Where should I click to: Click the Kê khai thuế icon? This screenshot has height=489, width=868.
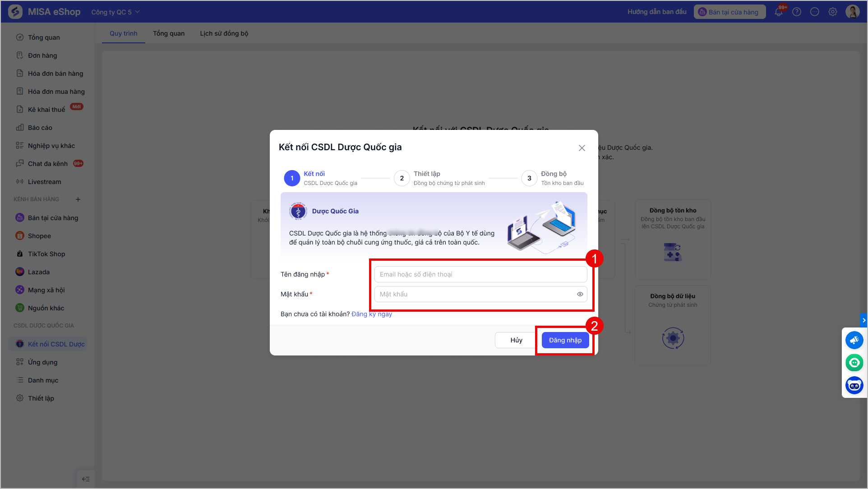pyautogui.click(x=20, y=110)
